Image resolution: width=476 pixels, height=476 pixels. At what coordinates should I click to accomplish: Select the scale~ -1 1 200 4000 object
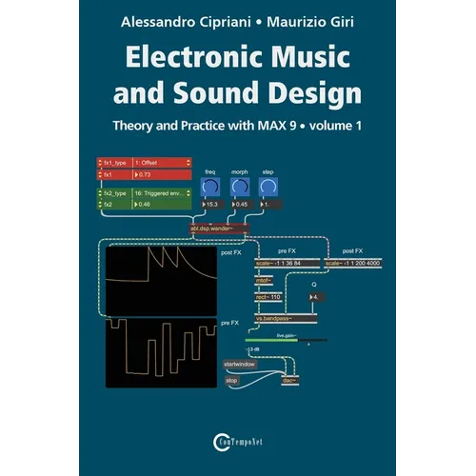[353, 263]
